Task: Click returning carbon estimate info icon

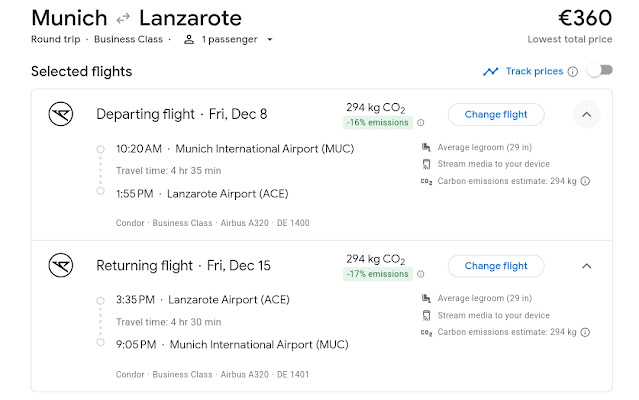Action: (x=586, y=332)
